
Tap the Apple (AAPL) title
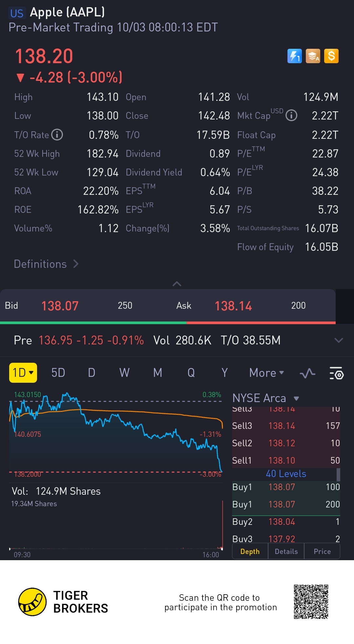[x=67, y=12]
